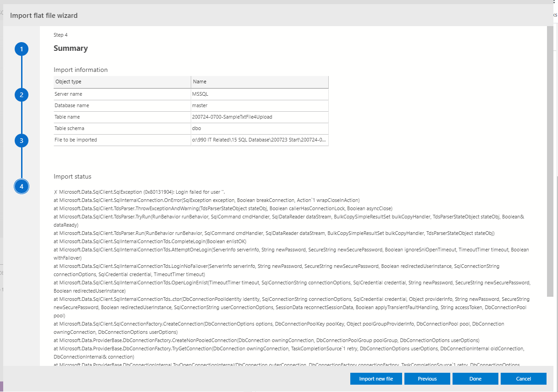Go to wizard step 1 circle
The image size is (558, 392).
click(x=22, y=49)
